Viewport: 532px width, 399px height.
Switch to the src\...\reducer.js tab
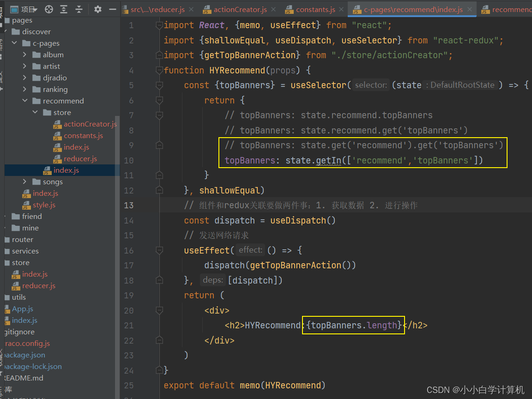157,10
